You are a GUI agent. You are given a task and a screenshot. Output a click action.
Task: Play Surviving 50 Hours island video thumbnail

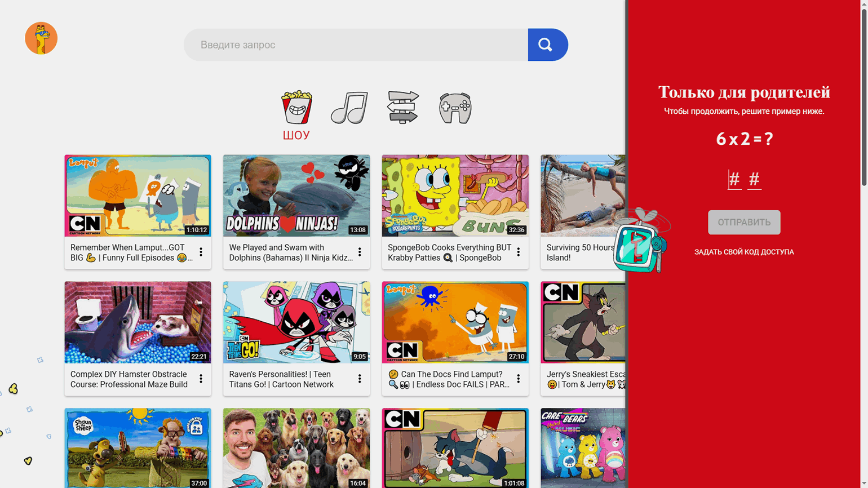(583, 196)
